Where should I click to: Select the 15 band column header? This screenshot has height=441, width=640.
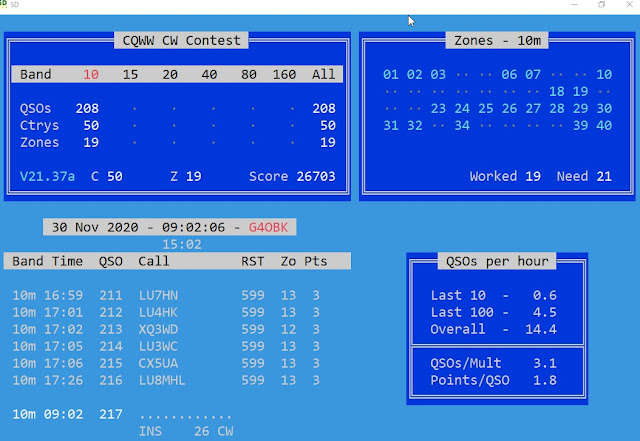coord(130,74)
